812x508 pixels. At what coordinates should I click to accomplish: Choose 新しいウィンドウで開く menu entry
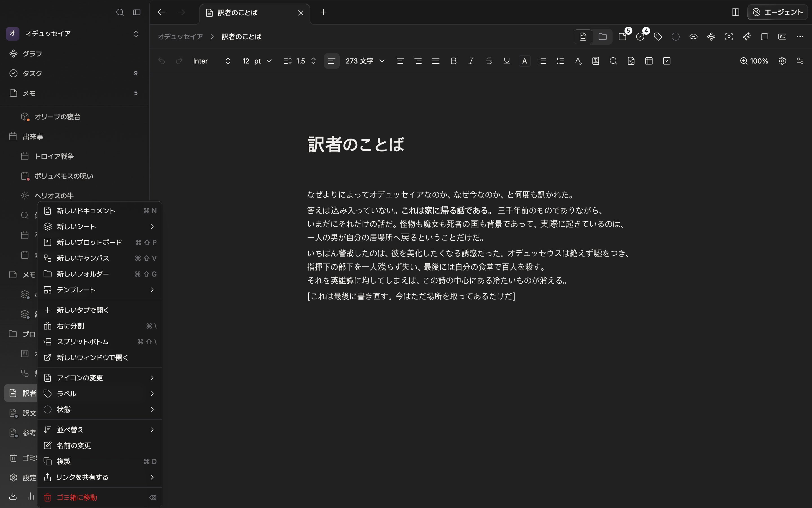click(x=100, y=358)
